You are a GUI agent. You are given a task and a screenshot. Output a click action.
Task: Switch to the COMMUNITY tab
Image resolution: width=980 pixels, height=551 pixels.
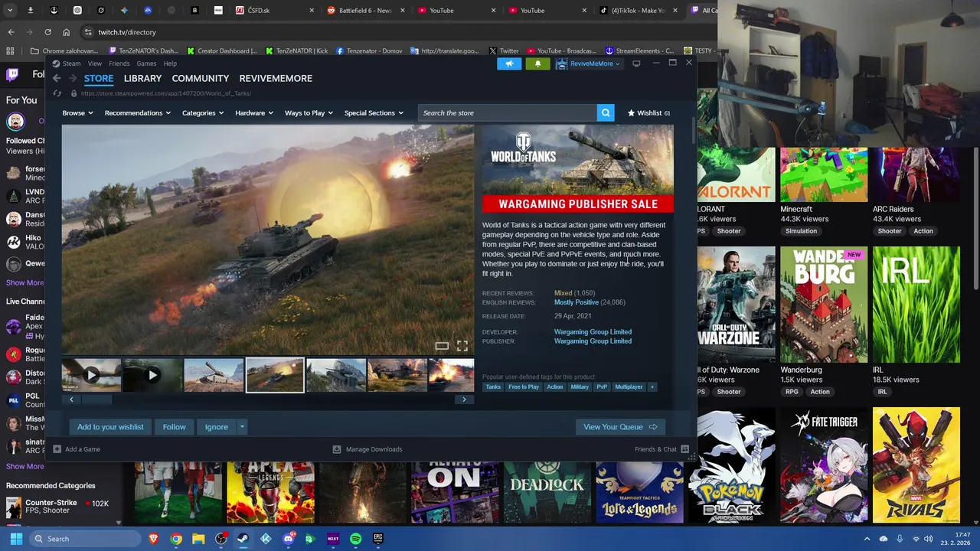coord(201,78)
